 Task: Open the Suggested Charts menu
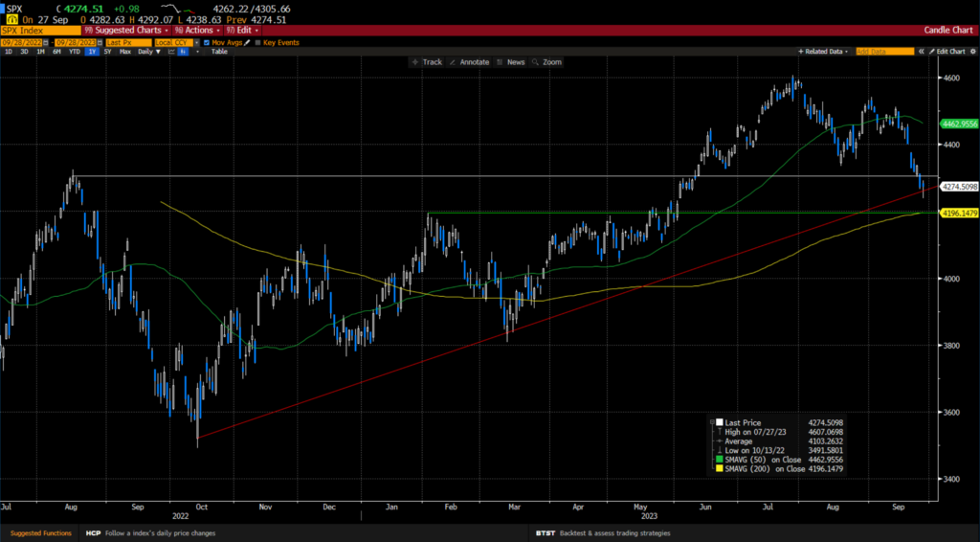[x=131, y=30]
